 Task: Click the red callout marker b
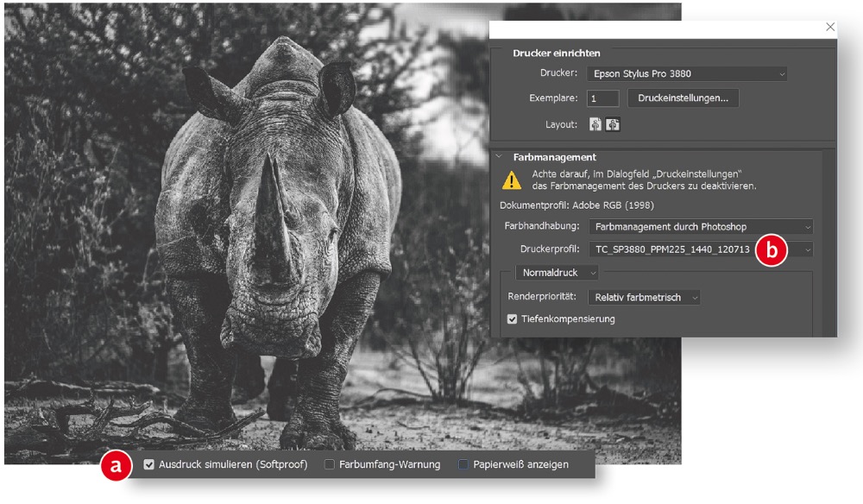(x=772, y=250)
